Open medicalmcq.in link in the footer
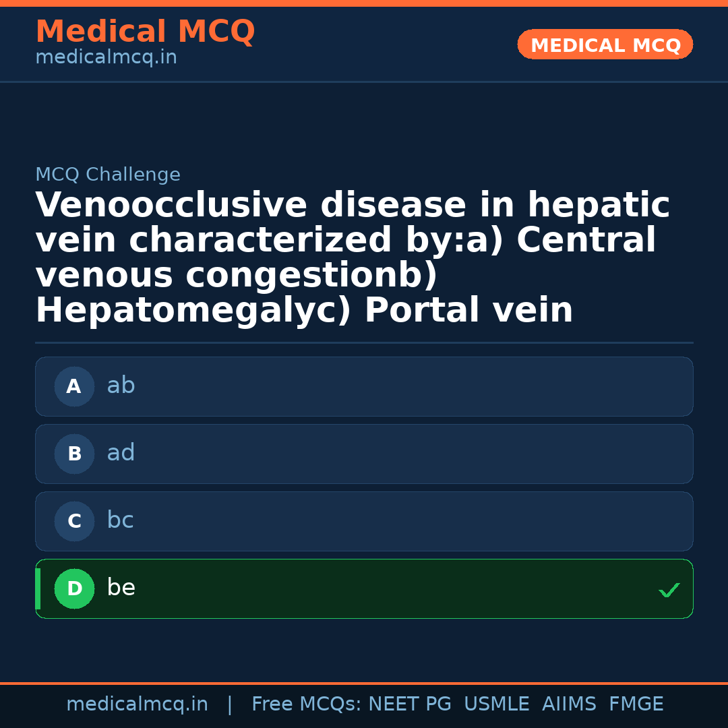 pyautogui.click(x=137, y=704)
